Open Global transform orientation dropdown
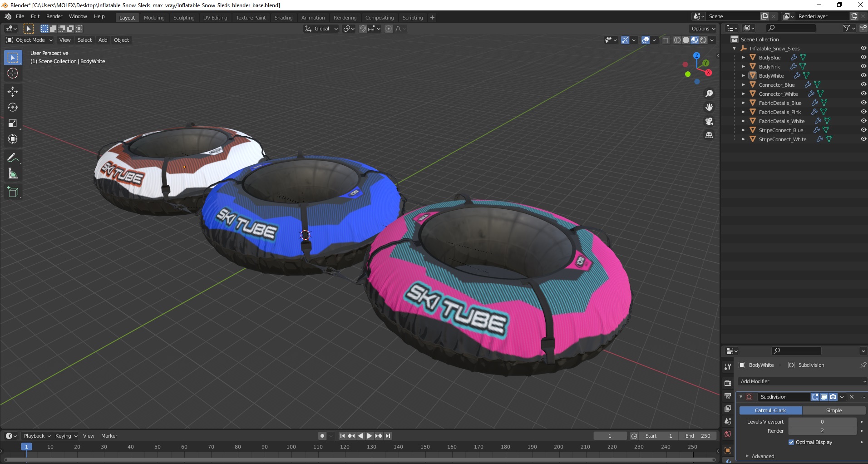This screenshot has height=464, width=868. point(321,29)
